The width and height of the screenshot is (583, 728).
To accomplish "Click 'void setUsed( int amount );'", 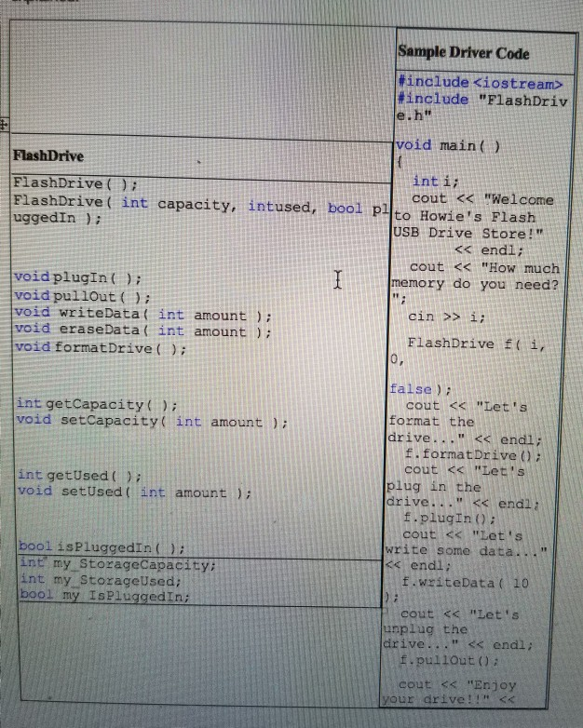I will click(x=134, y=492).
